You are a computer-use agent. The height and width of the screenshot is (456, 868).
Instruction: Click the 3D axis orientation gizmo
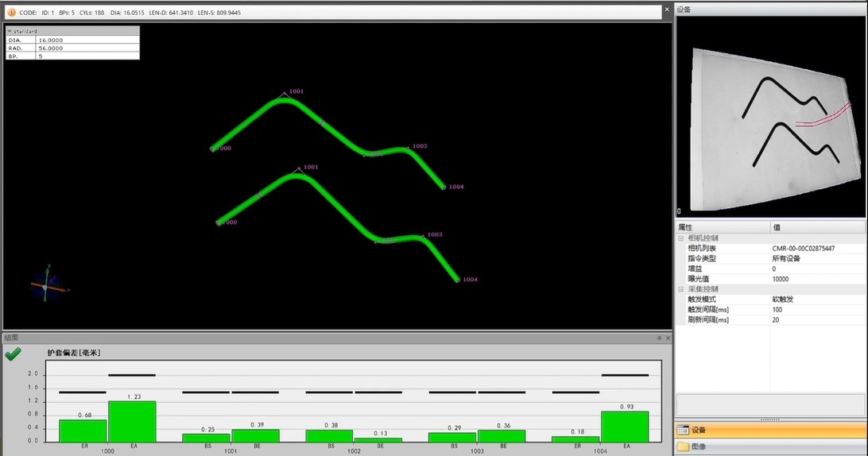tap(48, 283)
